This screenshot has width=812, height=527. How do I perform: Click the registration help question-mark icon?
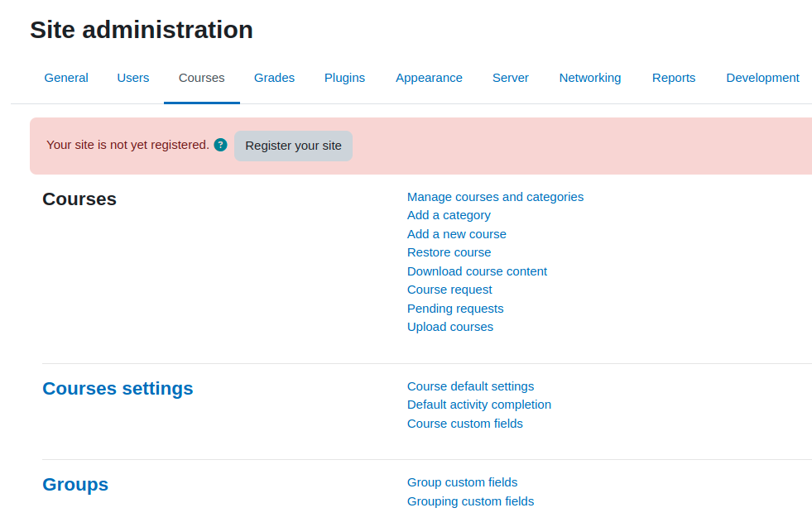[221, 145]
